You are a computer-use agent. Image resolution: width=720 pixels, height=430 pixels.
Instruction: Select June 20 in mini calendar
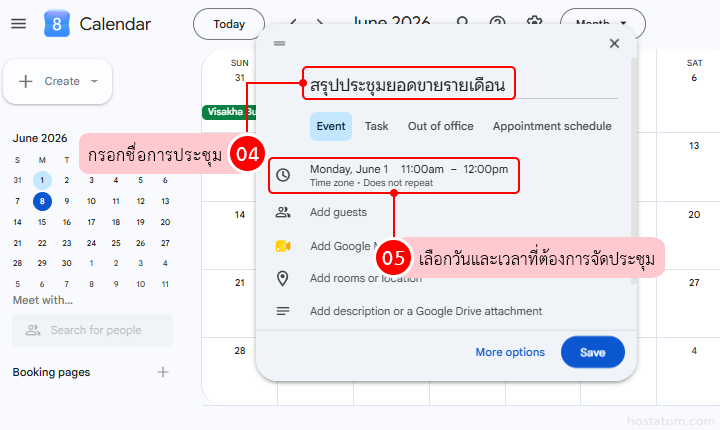tap(165, 222)
